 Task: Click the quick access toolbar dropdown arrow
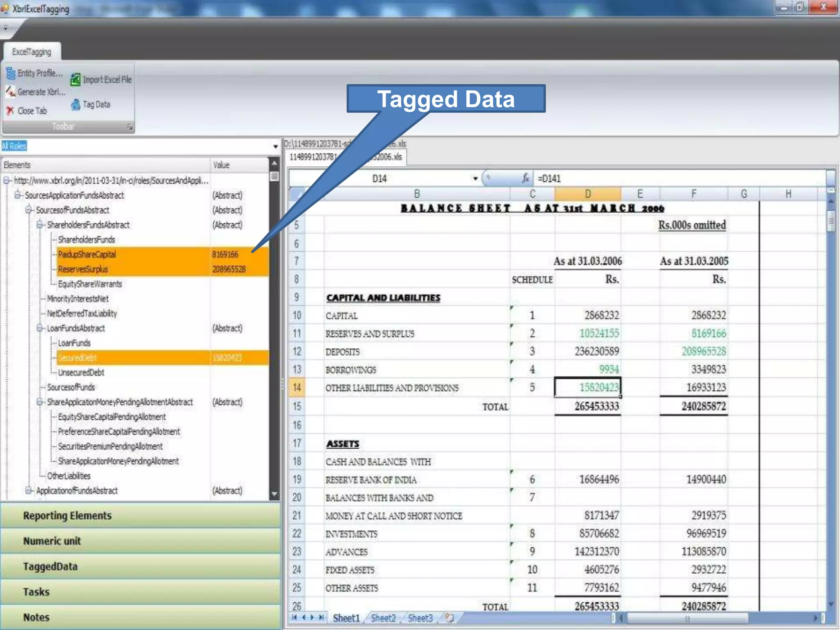coord(5,29)
